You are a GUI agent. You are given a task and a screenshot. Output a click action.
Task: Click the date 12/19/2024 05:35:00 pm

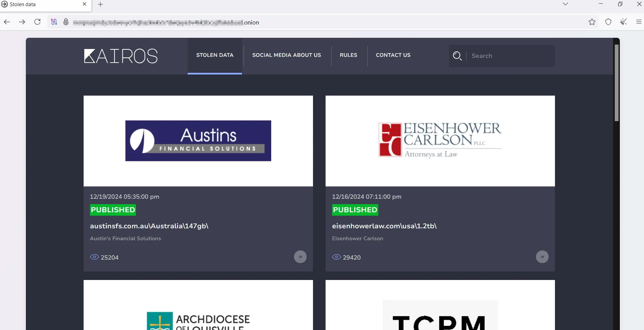(125, 197)
